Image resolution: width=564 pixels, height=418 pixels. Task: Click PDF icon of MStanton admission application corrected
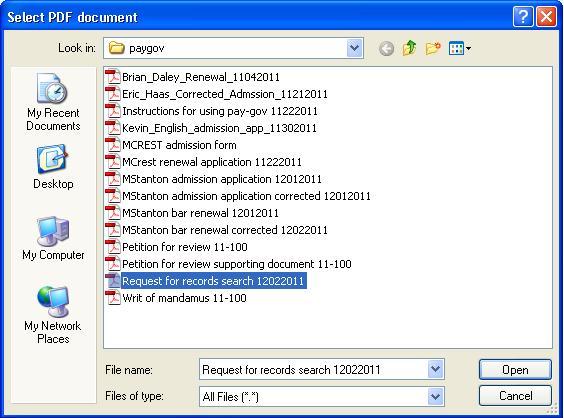pos(113,195)
